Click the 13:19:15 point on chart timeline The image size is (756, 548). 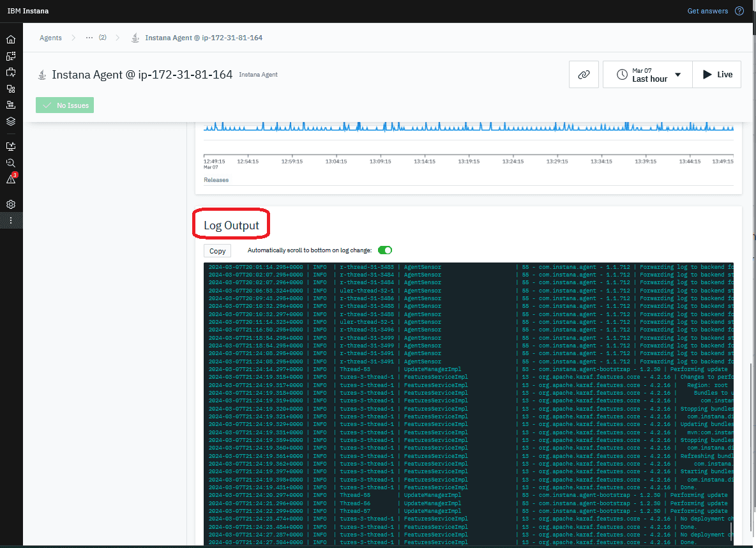point(469,161)
